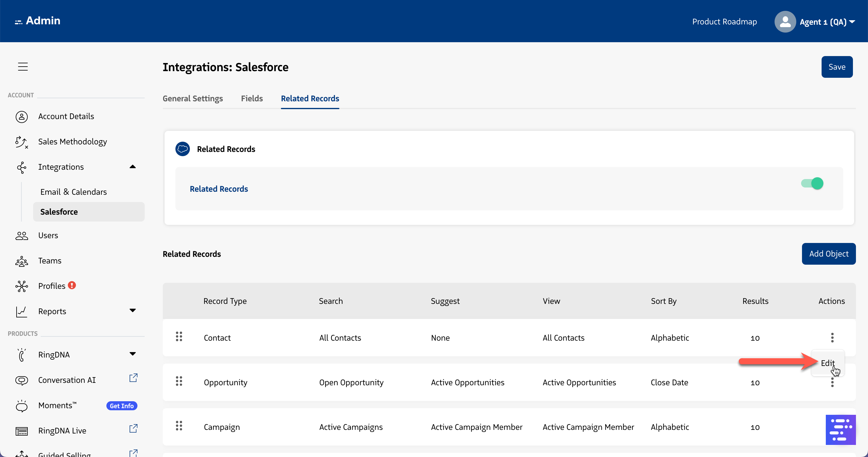Switch to the Fields tab

tap(252, 98)
